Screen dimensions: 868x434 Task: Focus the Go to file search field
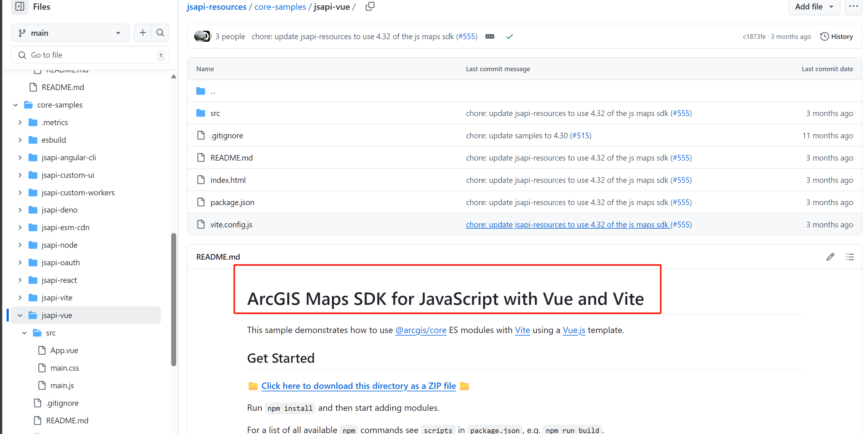point(90,55)
